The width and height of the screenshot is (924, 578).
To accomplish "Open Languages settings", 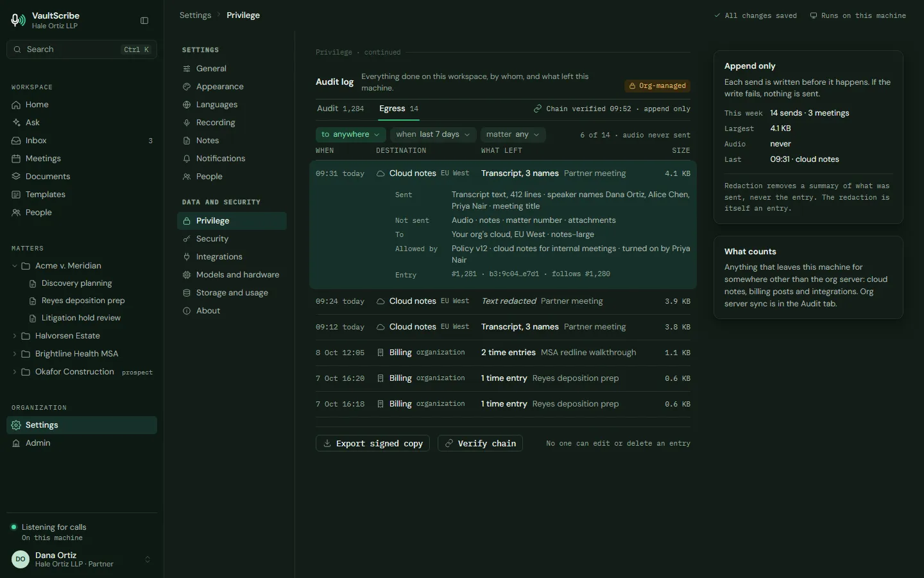I will (232, 105).
